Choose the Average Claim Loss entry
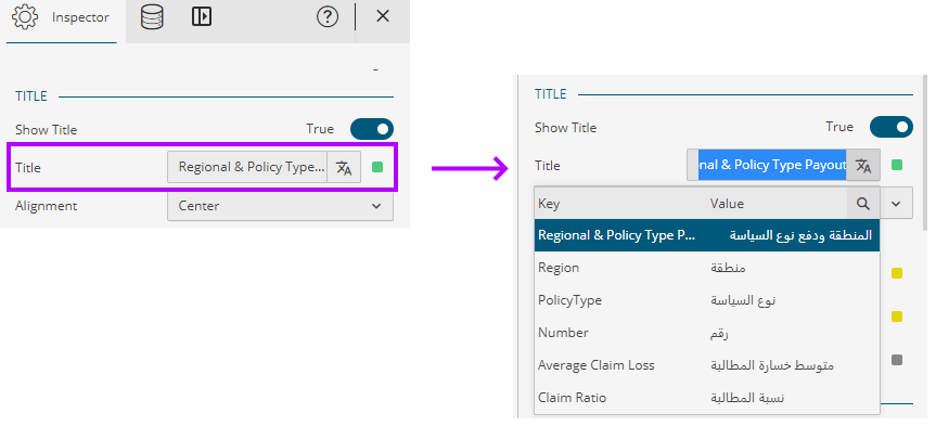This screenshot has width=936, height=426. tap(706, 365)
